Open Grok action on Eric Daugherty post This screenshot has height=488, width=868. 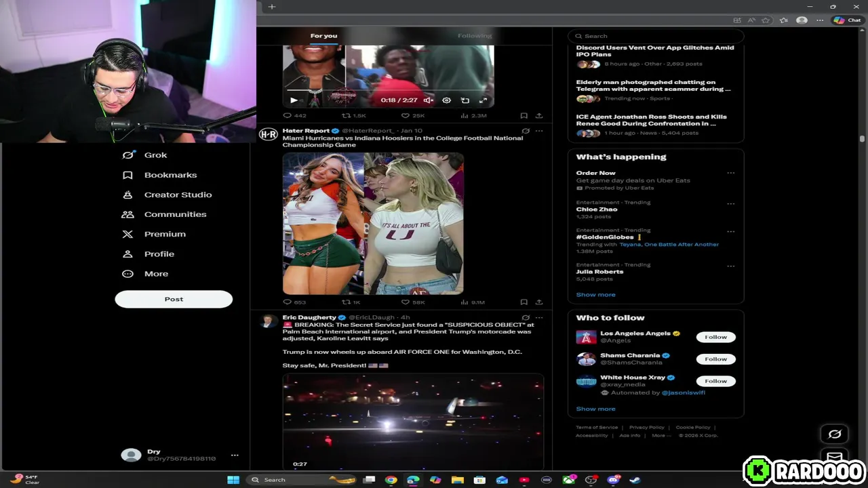(526, 317)
